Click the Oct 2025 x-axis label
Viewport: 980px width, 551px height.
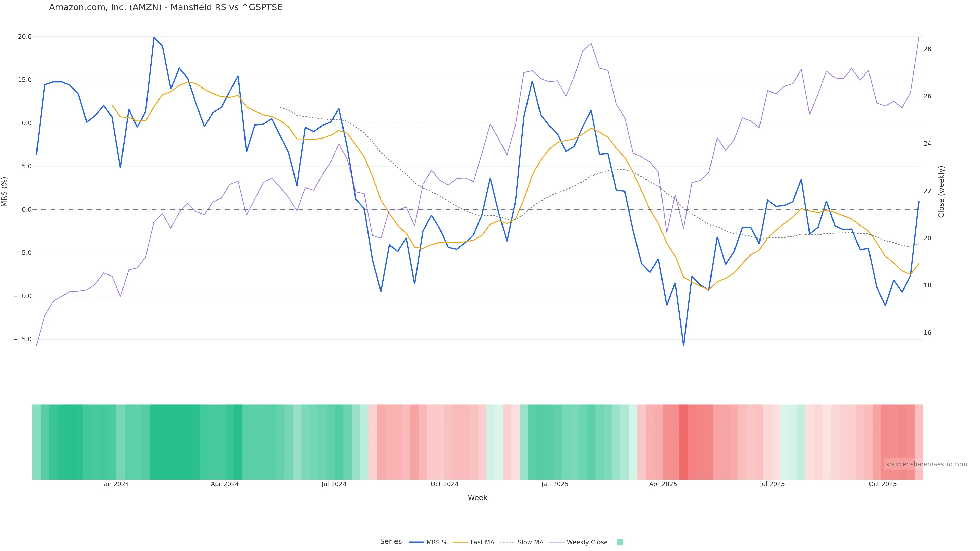coord(883,484)
